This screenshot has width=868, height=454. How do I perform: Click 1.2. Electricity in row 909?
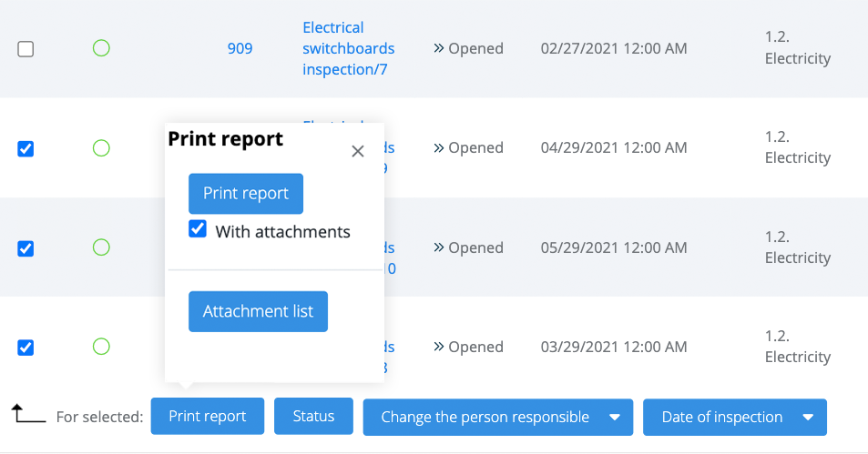tap(798, 47)
